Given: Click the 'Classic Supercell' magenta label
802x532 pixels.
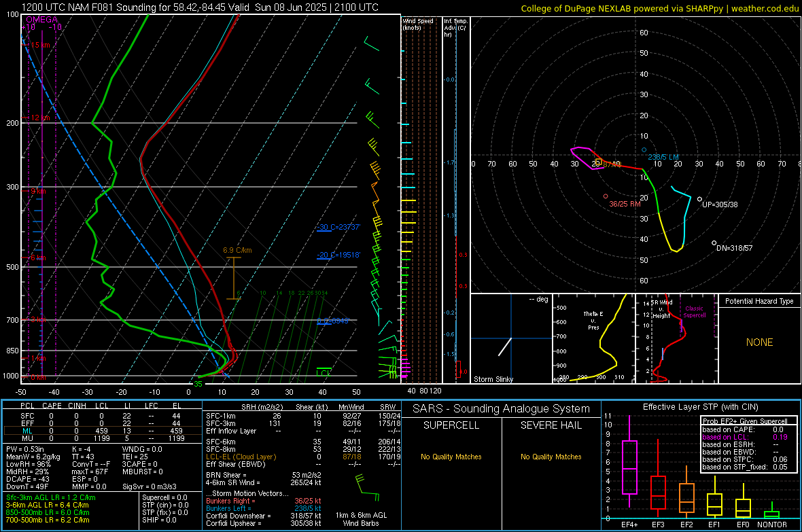Looking at the screenshot, I should click(694, 312).
